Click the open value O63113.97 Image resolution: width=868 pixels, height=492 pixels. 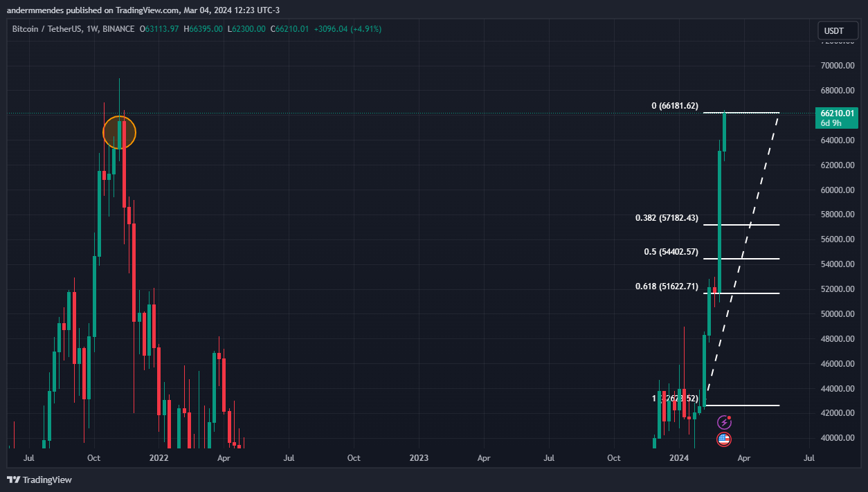159,29
